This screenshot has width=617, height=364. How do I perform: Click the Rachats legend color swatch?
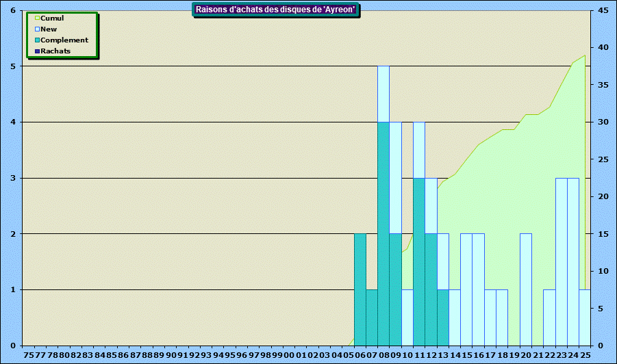tap(38, 51)
